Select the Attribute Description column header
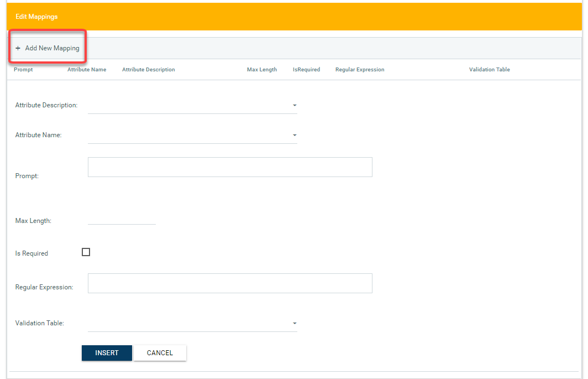 pos(148,70)
